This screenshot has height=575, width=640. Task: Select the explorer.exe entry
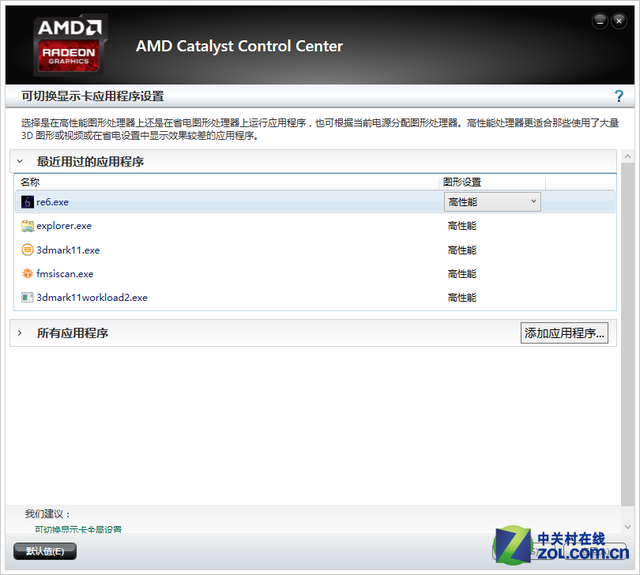click(64, 226)
